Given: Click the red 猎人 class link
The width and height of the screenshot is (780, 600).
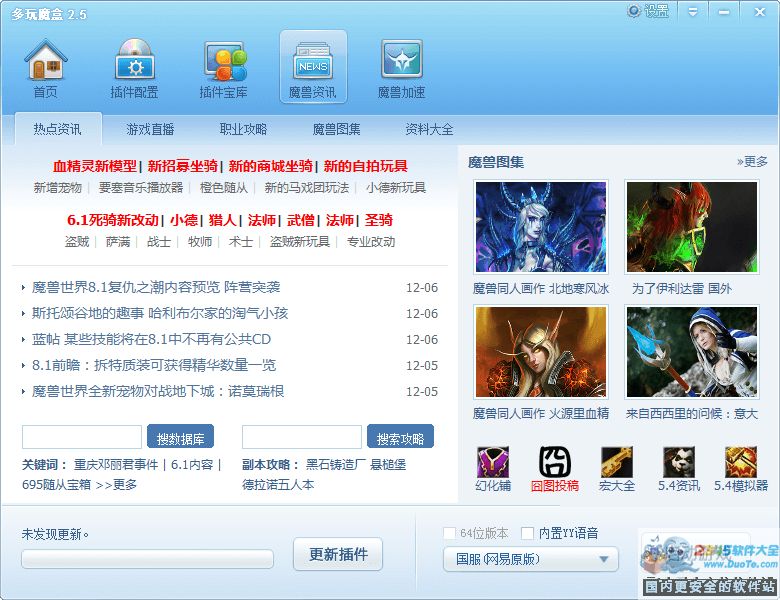Looking at the screenshot, I should click(222, 220).
